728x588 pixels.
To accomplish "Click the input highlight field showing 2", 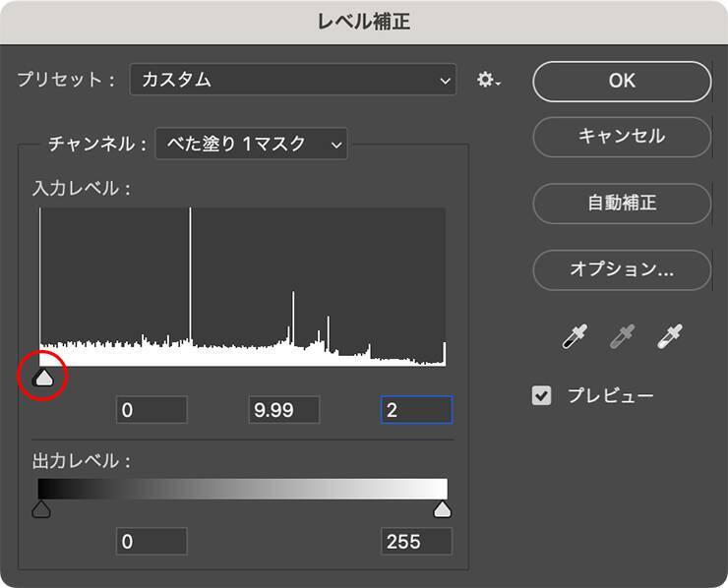I will click(416, 410).
